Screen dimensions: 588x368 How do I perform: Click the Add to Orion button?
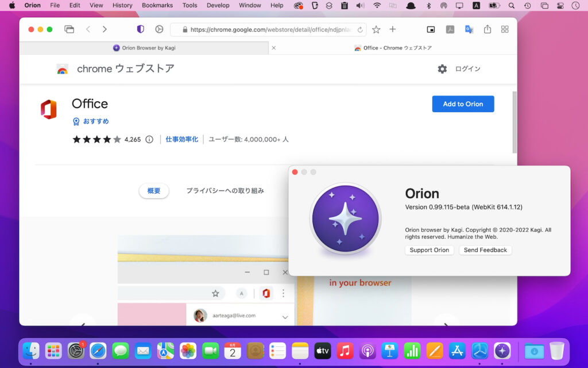[x=463, y=104]
